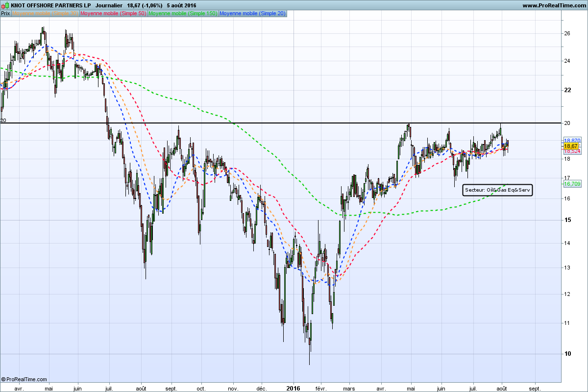The image size is (588, 392).
Task: Select the Moyenne mobile (Simple 20) label
Action: tap(252, 13)
